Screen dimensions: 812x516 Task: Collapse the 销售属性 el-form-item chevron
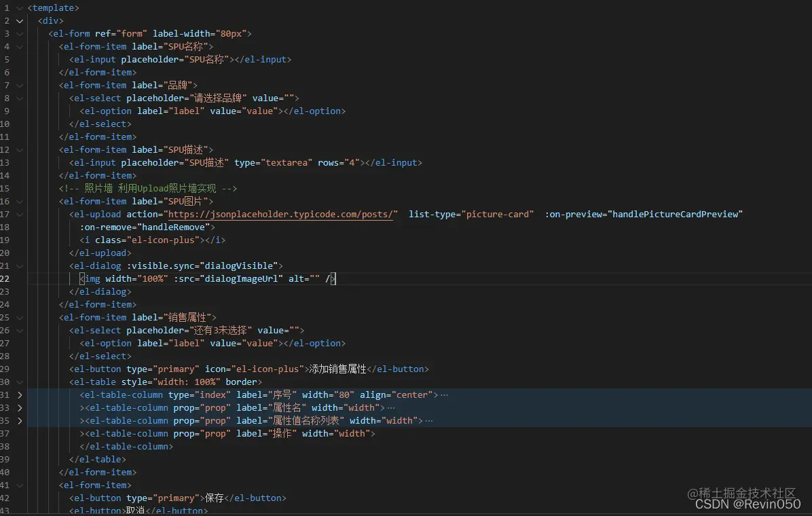tap(20, 318)
